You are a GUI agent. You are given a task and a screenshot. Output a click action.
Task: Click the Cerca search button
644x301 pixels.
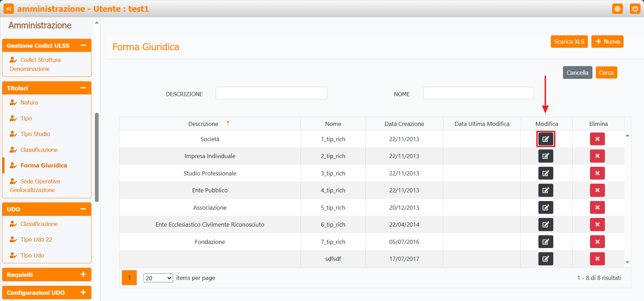[x=606, y=73]
